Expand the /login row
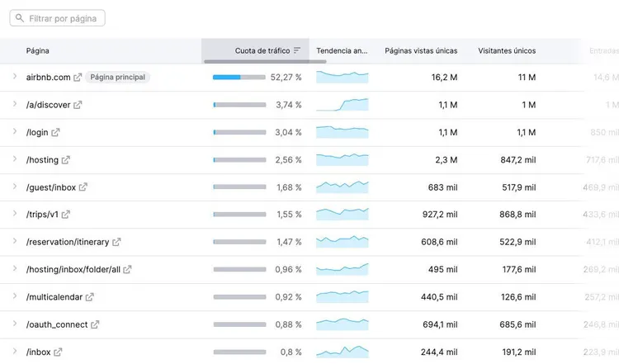This screenshot has height=364, width=619. pos(15,131)
